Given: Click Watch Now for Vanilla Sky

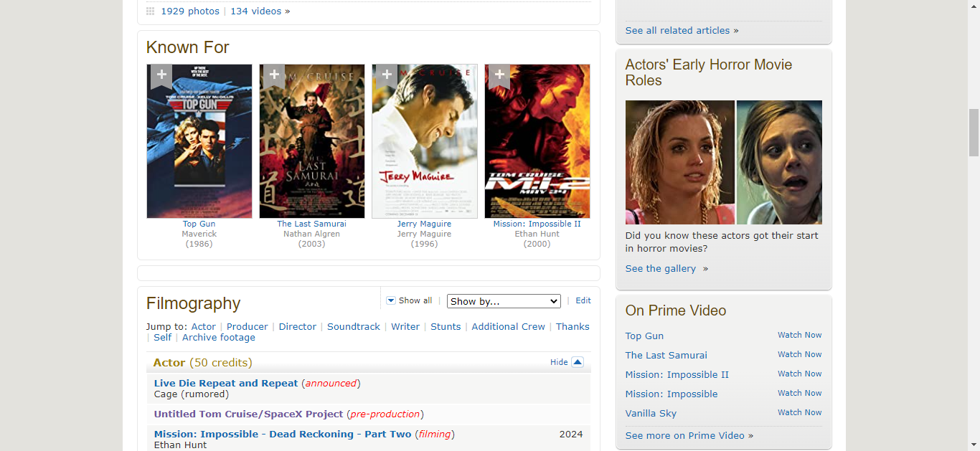Looking at the screenshot, I should pyautogui.click(x=800, y=412).
